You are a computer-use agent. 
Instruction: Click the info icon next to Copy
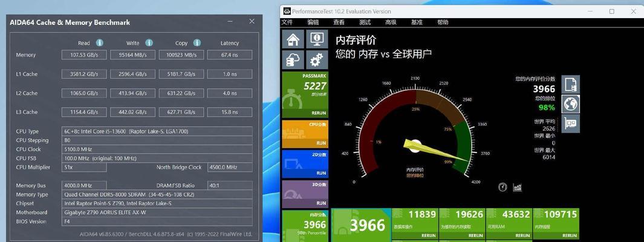click(x=197, y=42)
